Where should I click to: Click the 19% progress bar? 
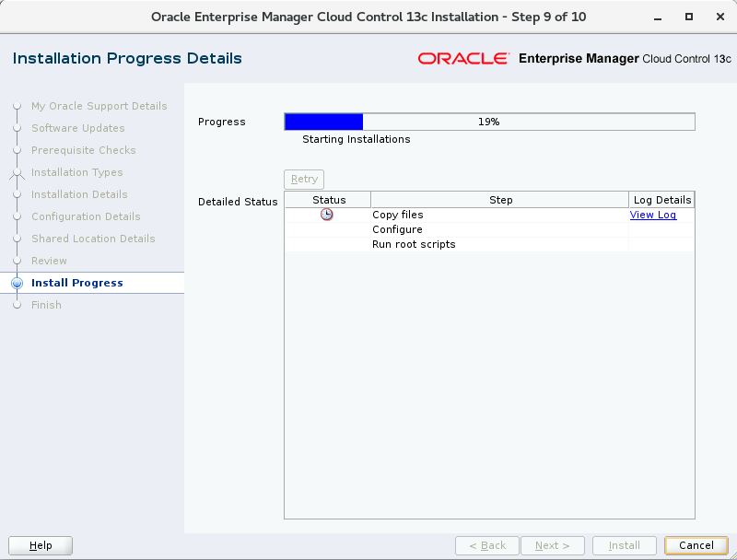click(489, 122)
